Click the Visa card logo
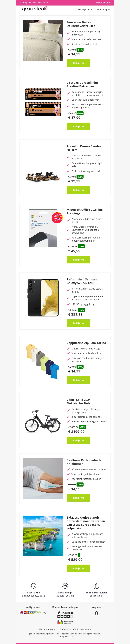The width and height of the screenshot is (130, 644). [x=31, y=612]
